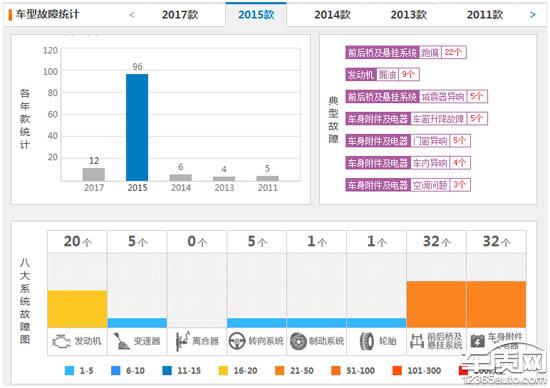The width and height of the screenshot is (550, 388).
Task: Click the gray 2013 bar showing 4
Action: pos(224,179)
